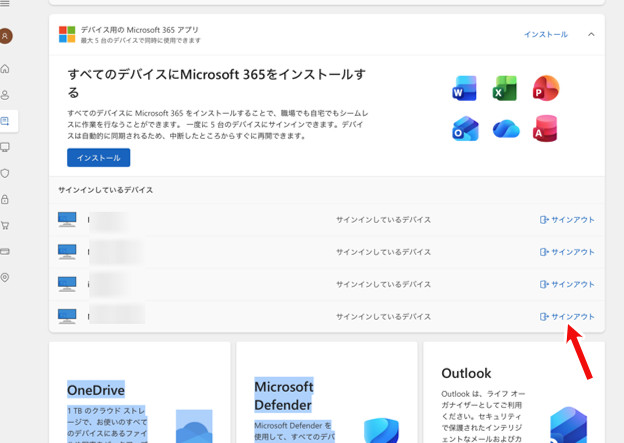Click the Access app icon
This screenshot has width=624, height=443.
point(545,129)
